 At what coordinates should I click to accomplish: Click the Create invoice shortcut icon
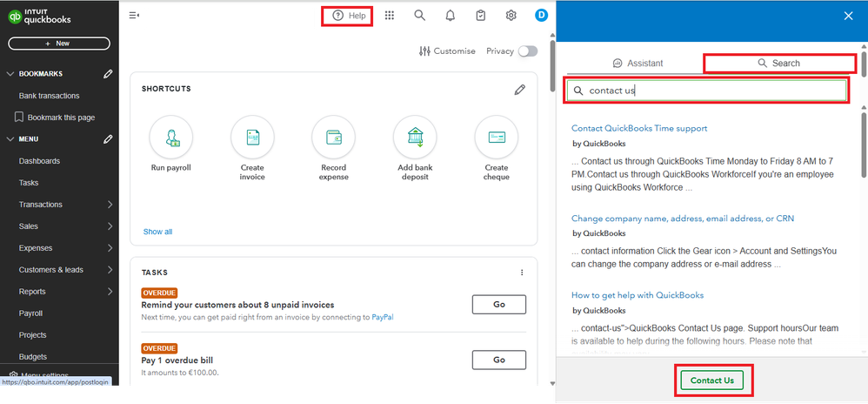tap(252, 137)
